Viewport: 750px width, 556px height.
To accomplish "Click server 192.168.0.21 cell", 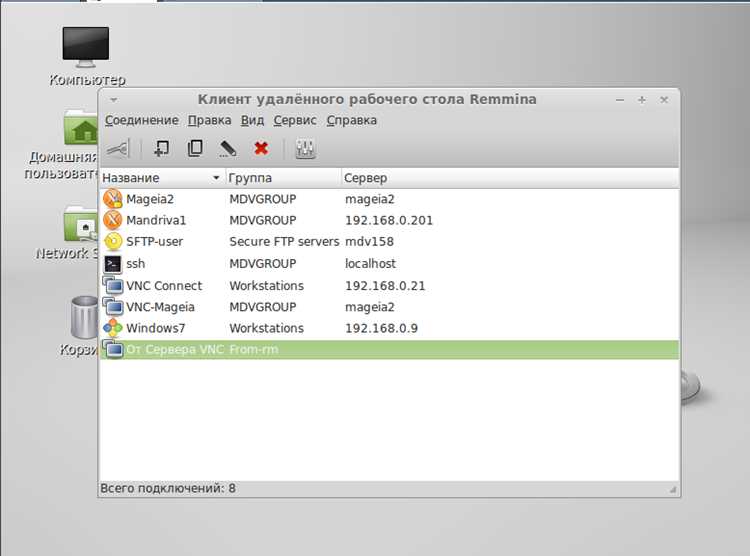I will click(x=385, y=286).
